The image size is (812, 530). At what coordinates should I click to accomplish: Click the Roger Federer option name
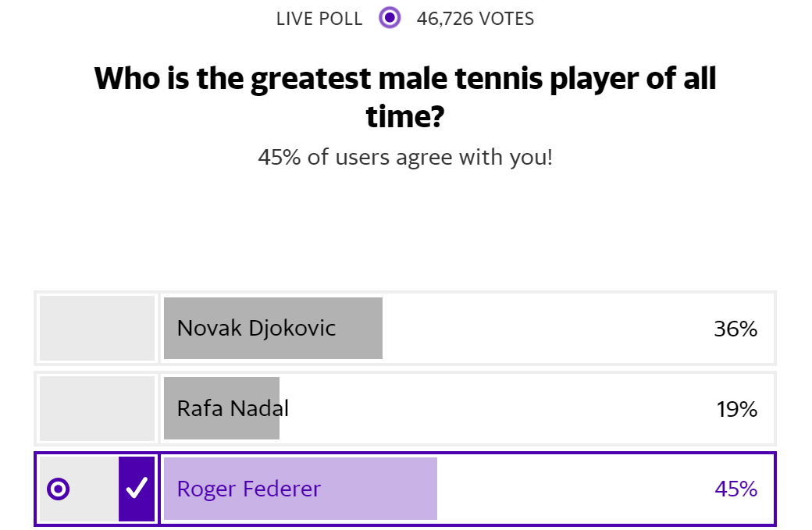click(248, 489)
